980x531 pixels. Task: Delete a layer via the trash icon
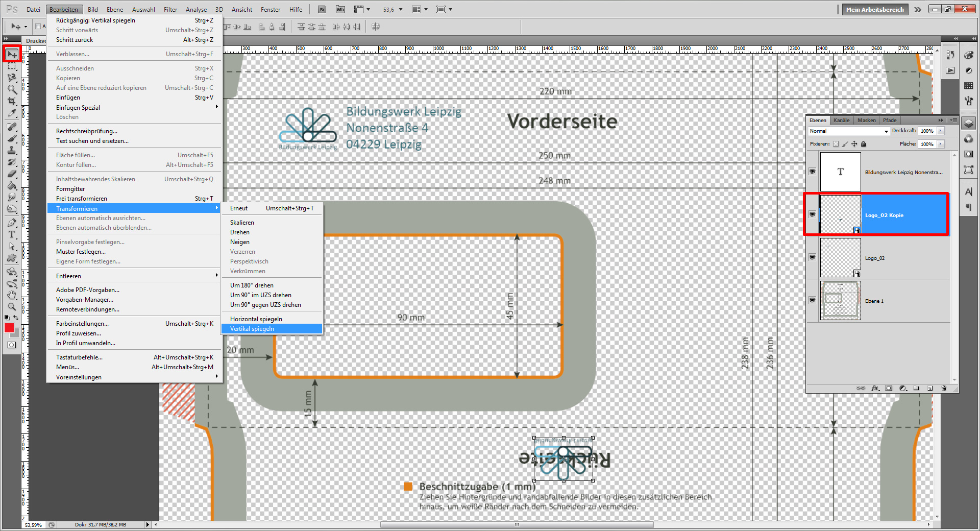pyautogui.click(x=944, y=388)
